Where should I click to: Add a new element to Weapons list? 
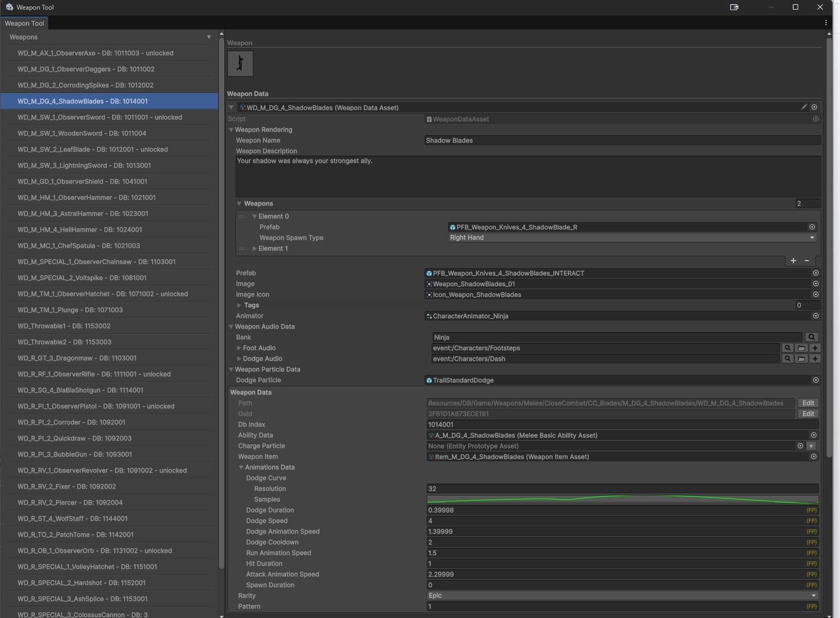(793, 261)
